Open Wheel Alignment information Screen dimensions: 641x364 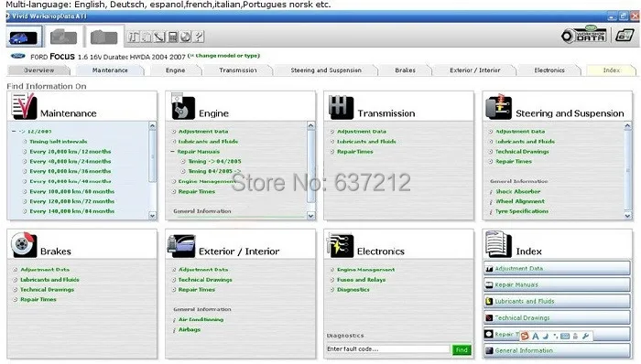pos(520,201)
